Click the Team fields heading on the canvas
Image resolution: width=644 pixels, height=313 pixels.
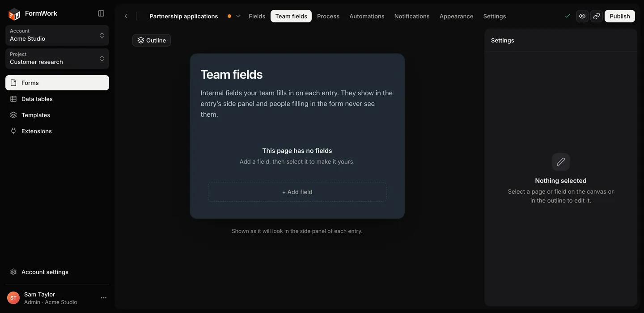pyautogui.click(x=232, y=74)
